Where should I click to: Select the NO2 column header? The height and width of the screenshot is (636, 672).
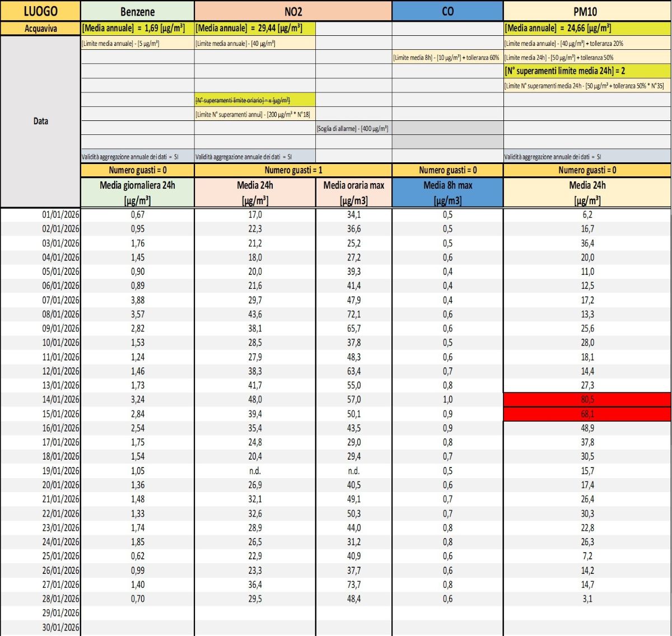(293, 11)
